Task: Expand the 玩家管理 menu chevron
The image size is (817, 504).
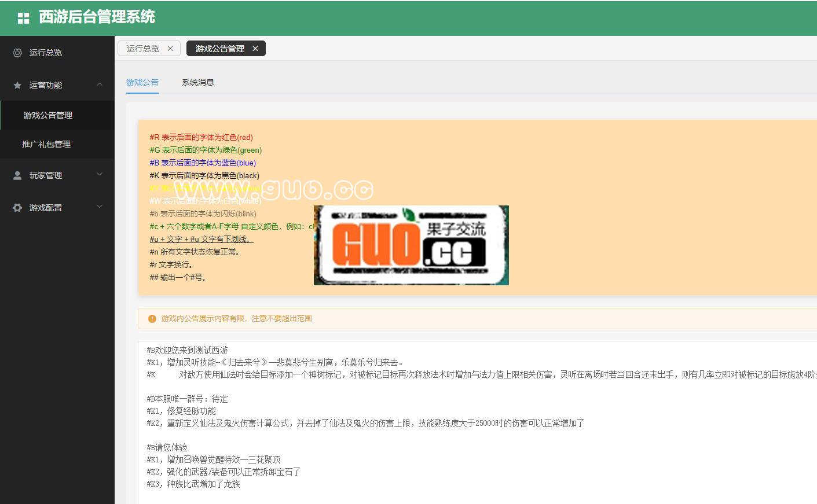Action: (x=100, y=174)
